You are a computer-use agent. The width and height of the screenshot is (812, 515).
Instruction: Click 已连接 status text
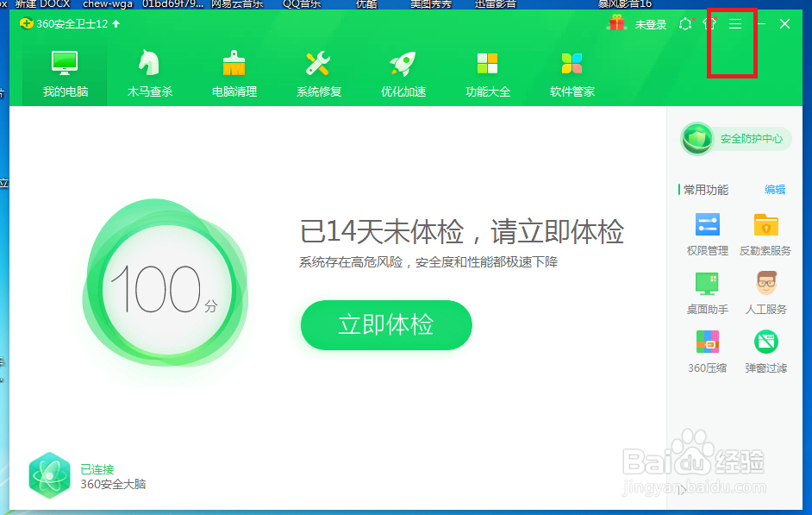pyautogui.click(x=97, y=469)
